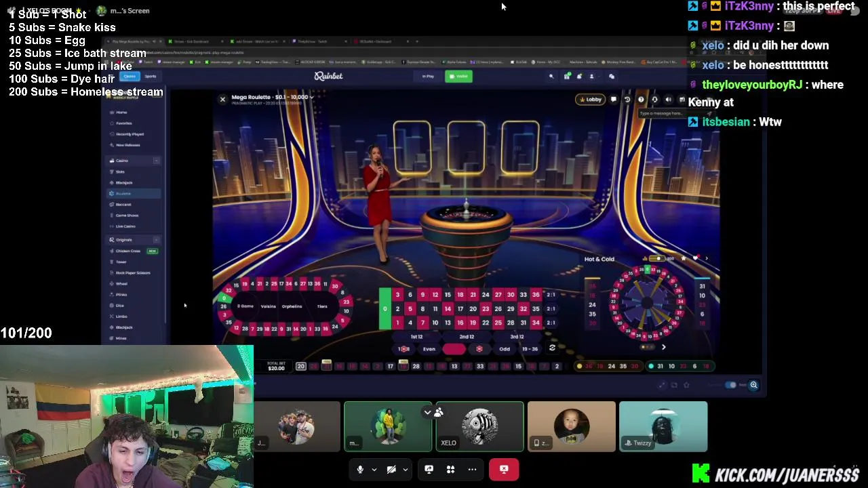Select Orphelins on the racetrack
868x488 pixels.
click(292, 306)
